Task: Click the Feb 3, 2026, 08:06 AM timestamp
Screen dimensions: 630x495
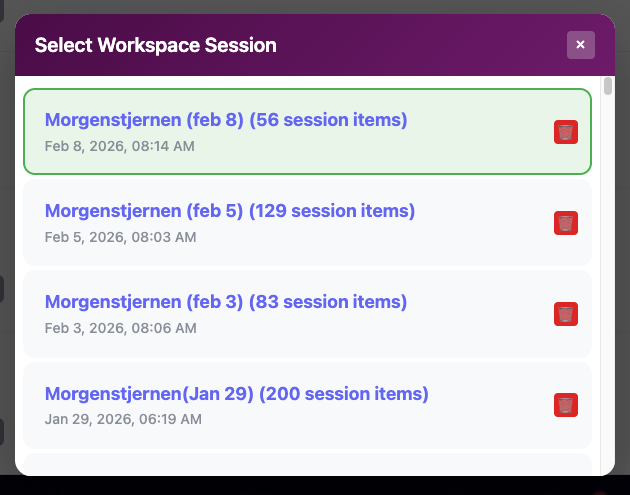Action: [x=121, y=328]
